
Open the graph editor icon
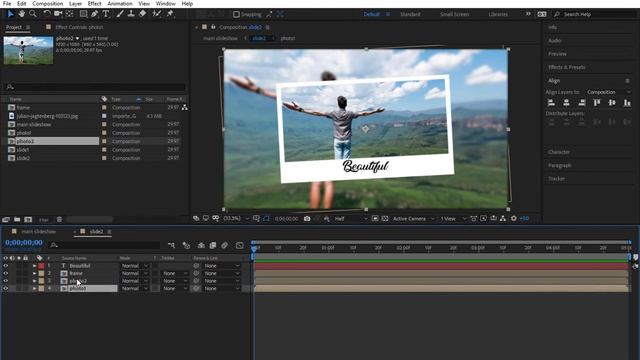click(240, 245)
